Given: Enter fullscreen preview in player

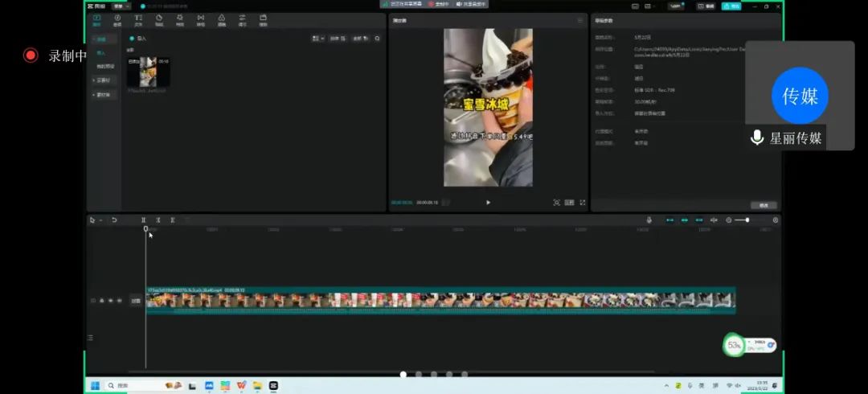Looking at the screenshot, I should [583, 203].
